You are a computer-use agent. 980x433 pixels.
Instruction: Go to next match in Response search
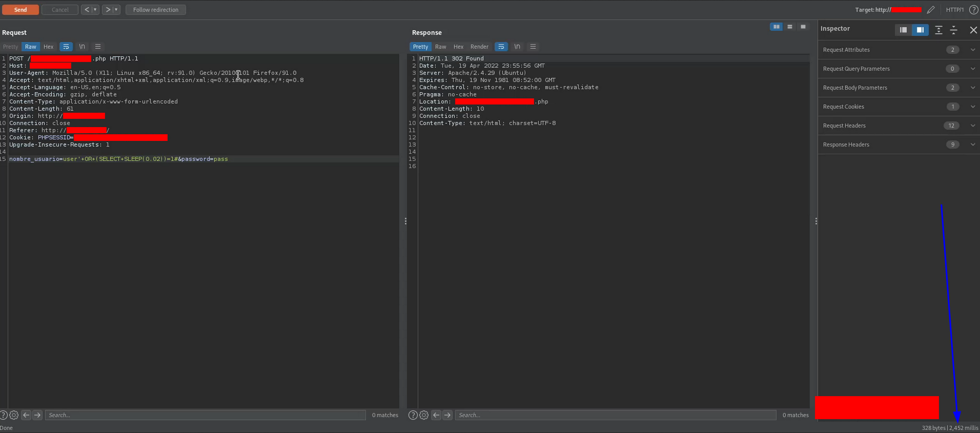pyautogui.click(x=447, y=415)
